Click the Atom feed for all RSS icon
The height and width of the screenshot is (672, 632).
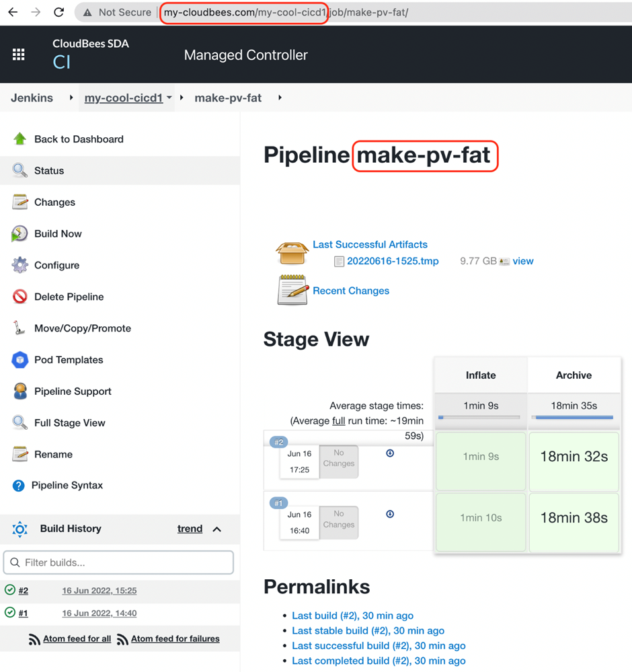coord(34,640)
